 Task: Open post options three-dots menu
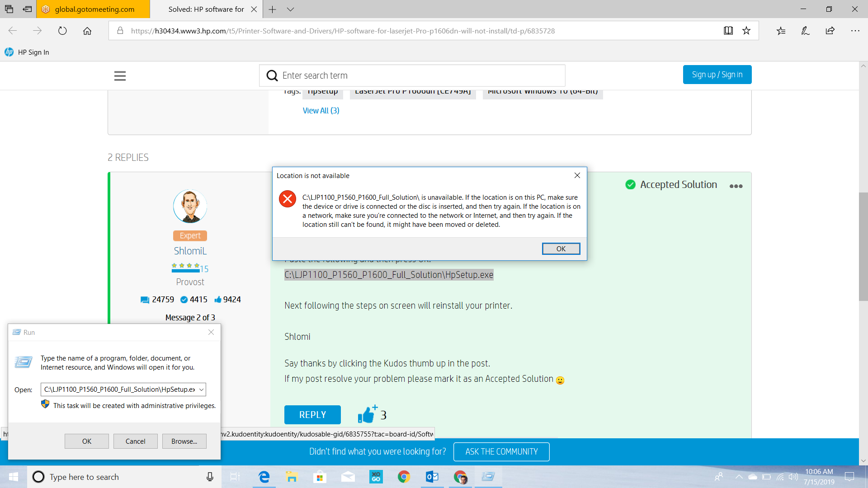coord(736,186)
